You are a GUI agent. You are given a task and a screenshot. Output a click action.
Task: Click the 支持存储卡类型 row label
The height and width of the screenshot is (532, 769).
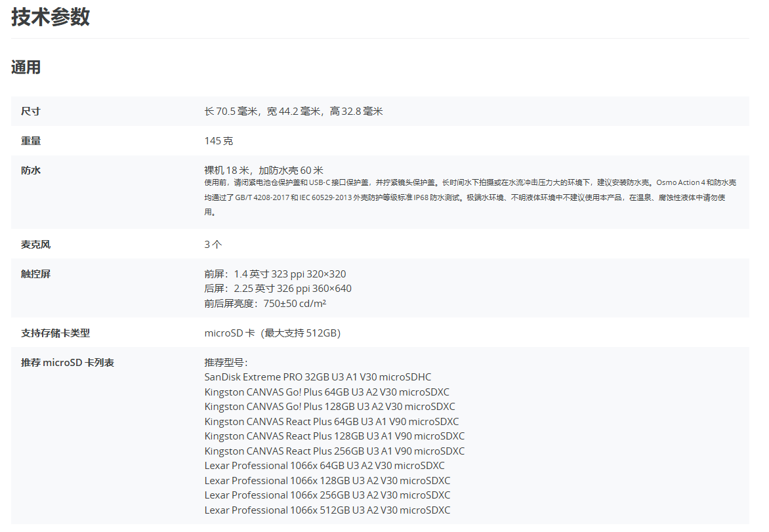point(55,333)
